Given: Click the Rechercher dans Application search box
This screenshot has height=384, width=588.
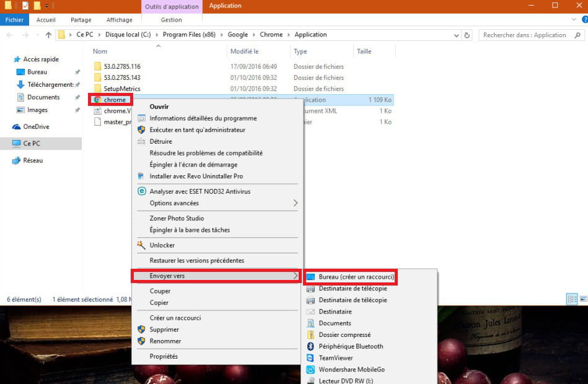Looking at the screenshot, I should click(x=528, y=35).
